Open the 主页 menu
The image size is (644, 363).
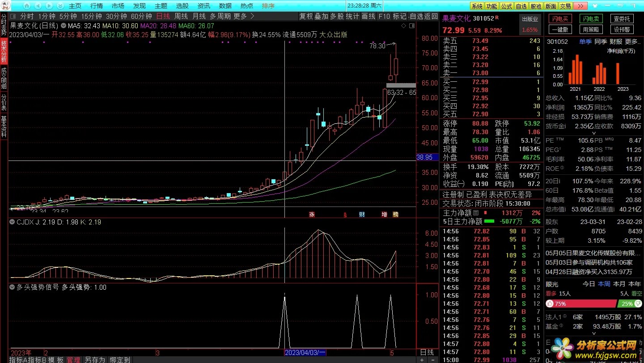(75, 6)
